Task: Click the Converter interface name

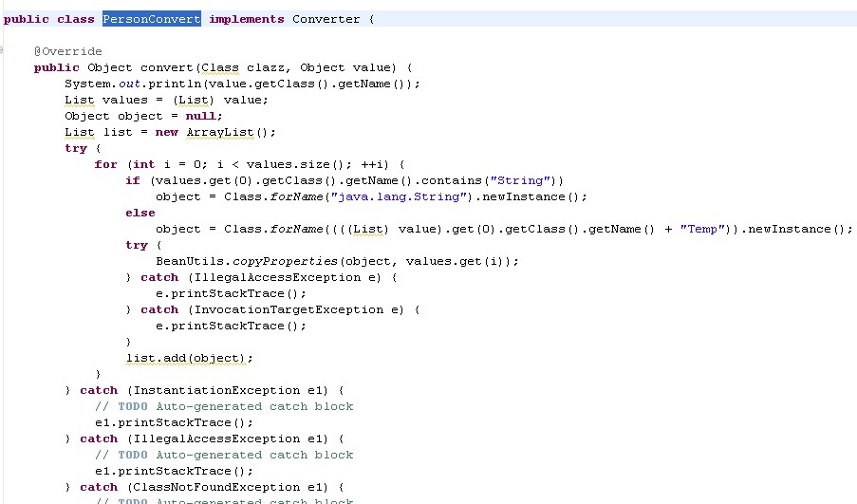Action: click(326, 19)
